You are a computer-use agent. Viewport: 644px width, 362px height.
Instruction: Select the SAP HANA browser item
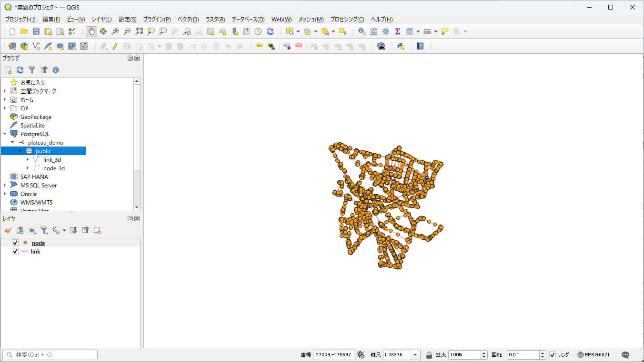coord(34,176)
